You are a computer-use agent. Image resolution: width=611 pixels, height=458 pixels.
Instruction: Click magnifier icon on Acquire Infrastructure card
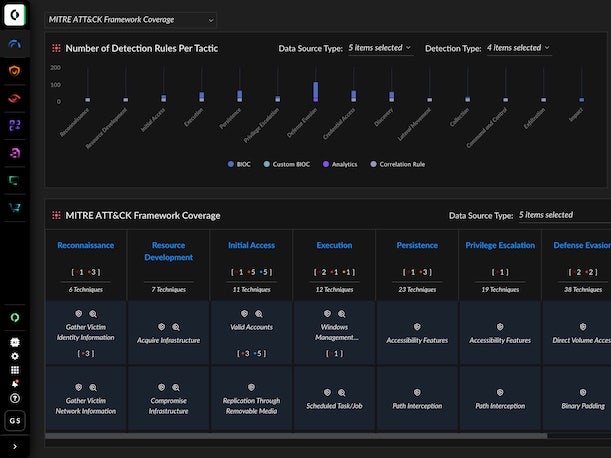coord(175,327)
